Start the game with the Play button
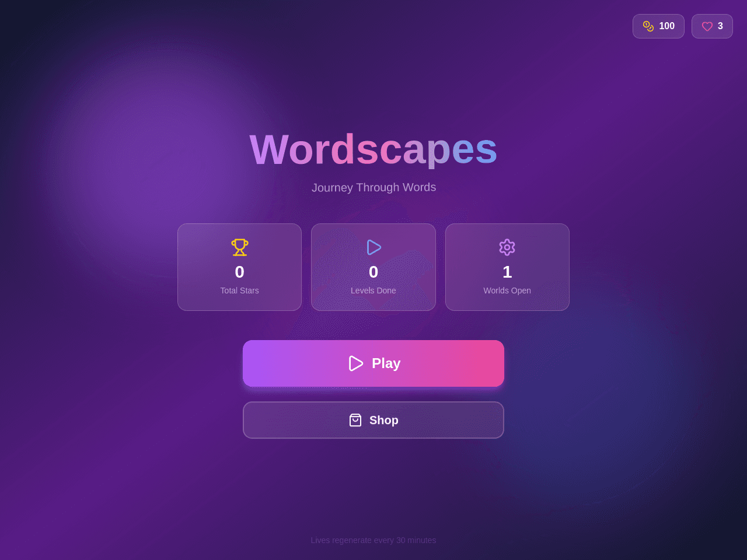 click(x=373, y=363)
